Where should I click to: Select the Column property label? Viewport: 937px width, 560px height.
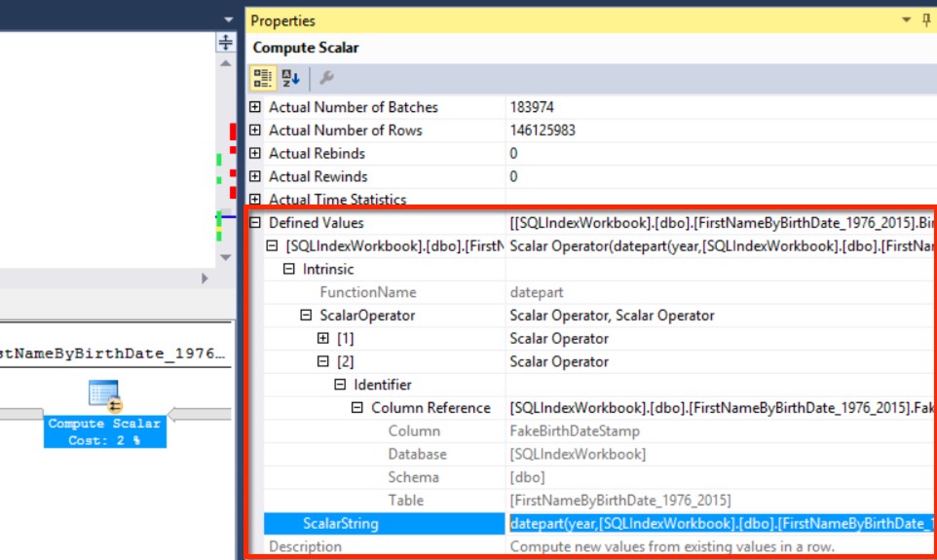coord(414,430)
